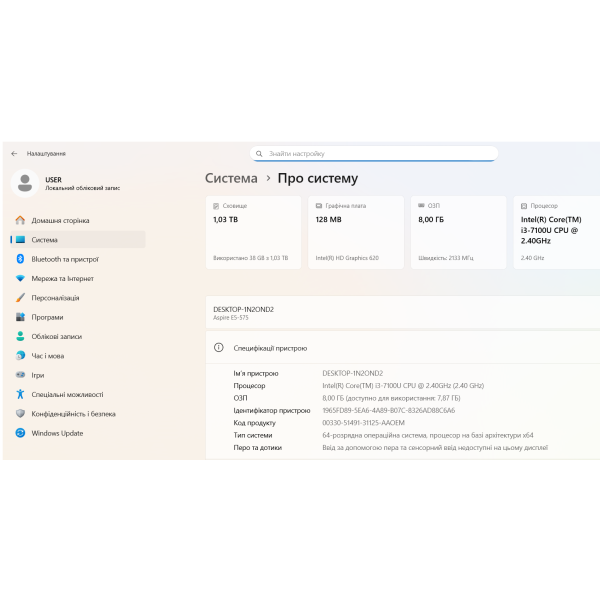The height and width of the screenshot is (600, 600).
Task: Click the Ігри gamepad icon
Action: 20,375
